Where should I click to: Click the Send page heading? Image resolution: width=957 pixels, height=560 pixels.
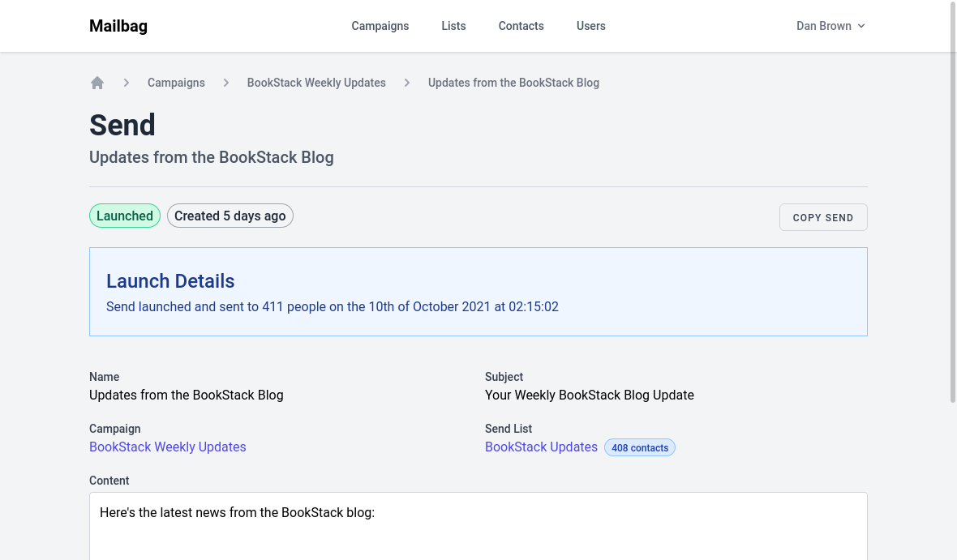click(122, 125)
